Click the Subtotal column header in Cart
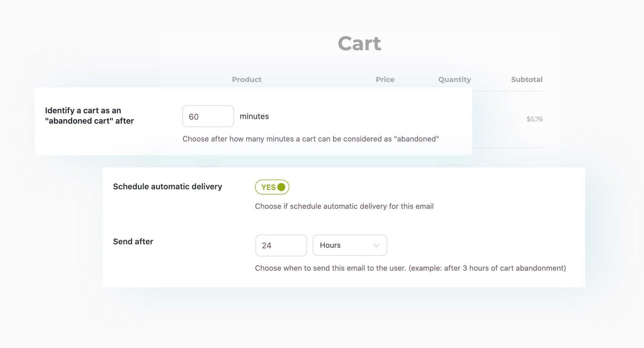644x348 pixels. [x=527, y=79]
